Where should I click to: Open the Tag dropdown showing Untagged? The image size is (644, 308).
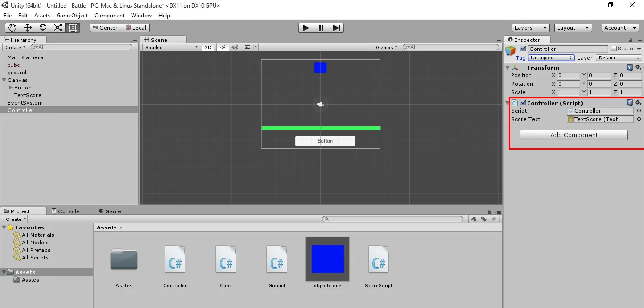click(551, 58)
